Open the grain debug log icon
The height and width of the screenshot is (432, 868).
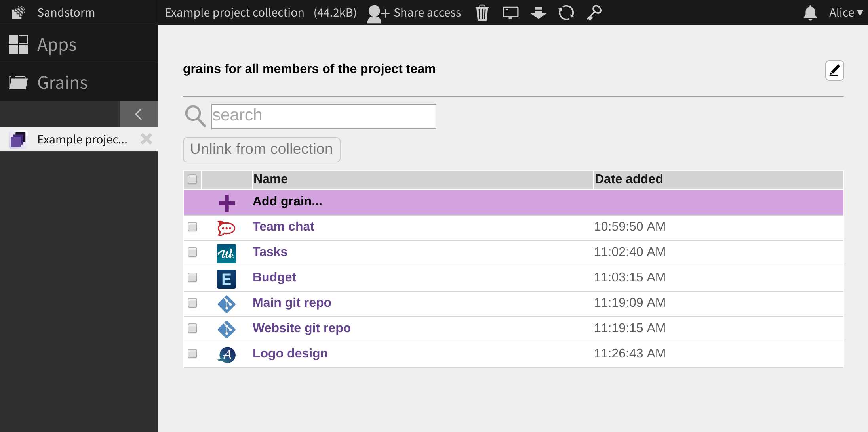point(510,12)
